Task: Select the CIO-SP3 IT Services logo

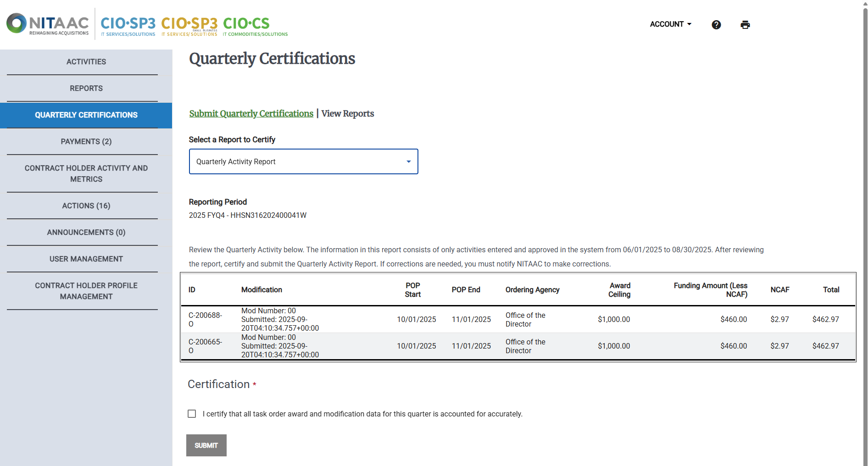Action: 128,24
